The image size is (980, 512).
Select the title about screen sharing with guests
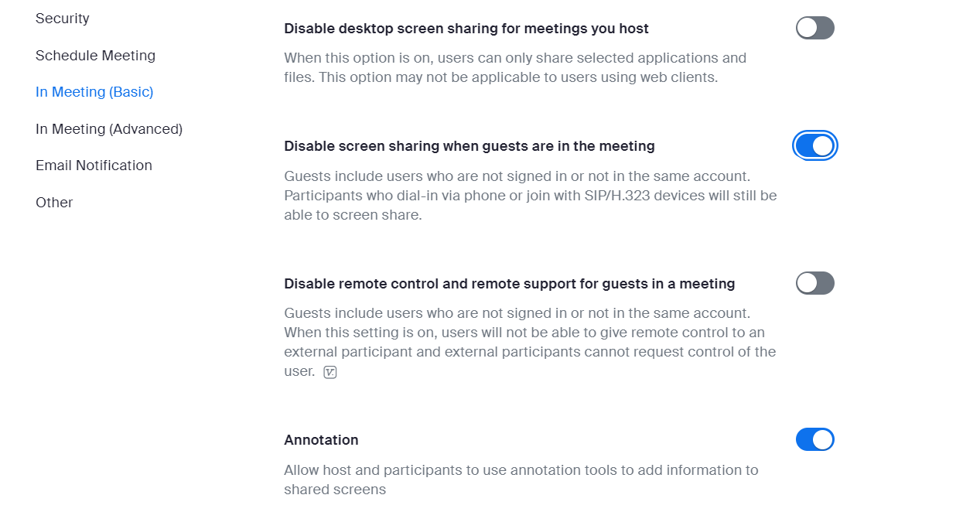[470, 145]
